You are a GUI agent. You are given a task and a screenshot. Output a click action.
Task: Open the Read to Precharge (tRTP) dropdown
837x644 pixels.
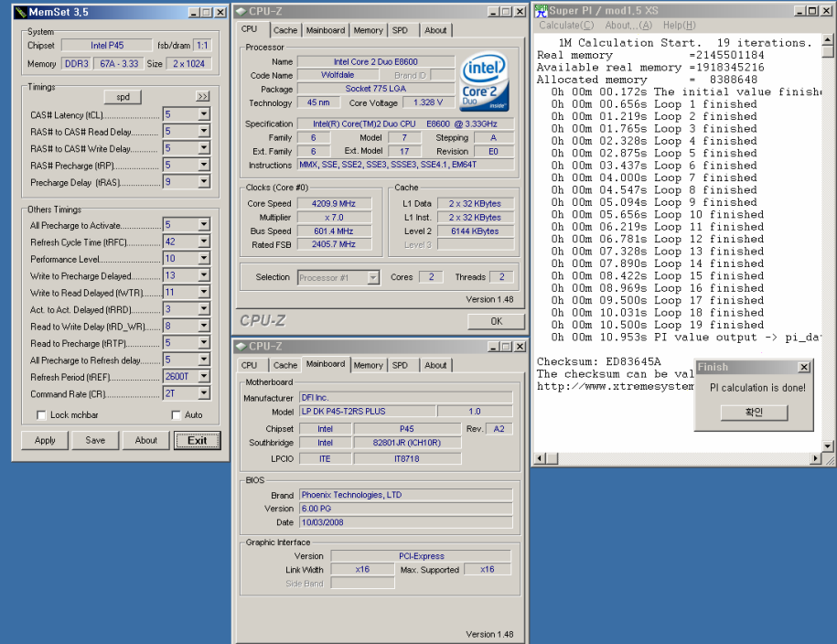(x=204, y=343)
